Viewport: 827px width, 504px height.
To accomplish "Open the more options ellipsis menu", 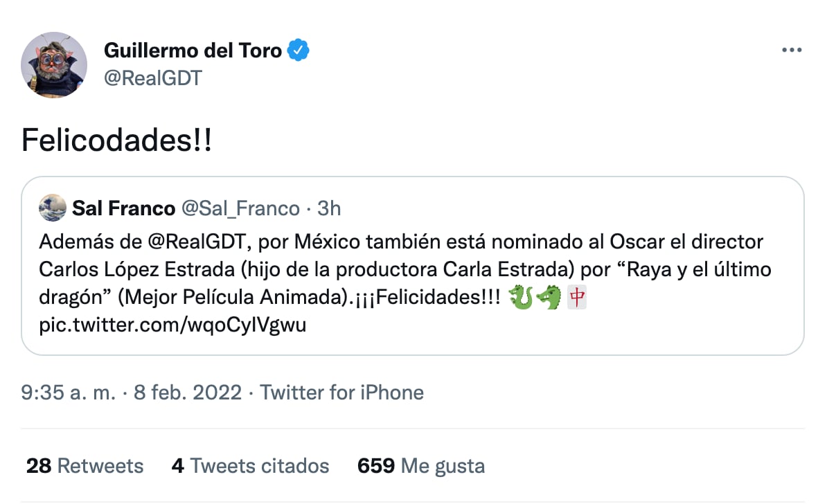I will pos(790,50).
